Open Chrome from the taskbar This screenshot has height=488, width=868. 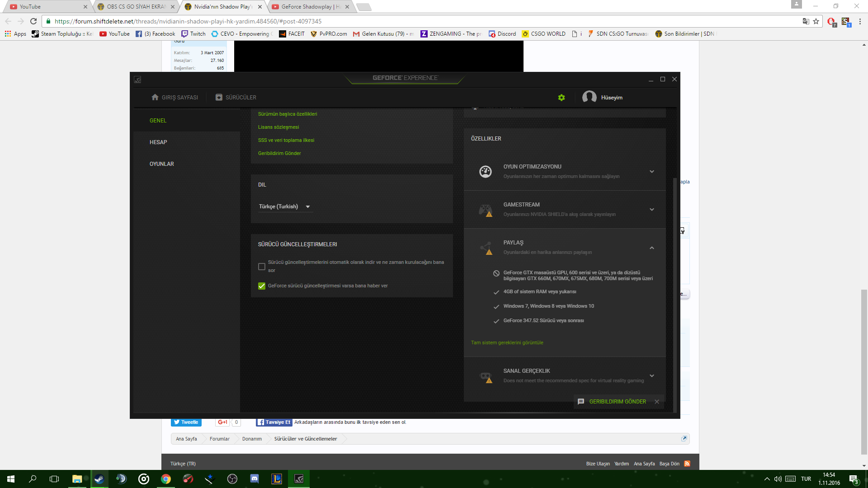tap(166, 479)
